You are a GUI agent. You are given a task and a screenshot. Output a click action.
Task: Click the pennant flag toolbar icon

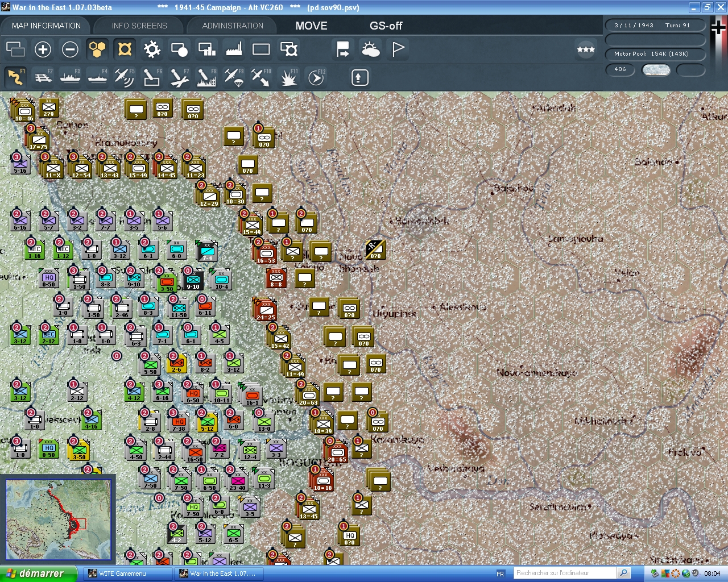click(x=398, y=49)
